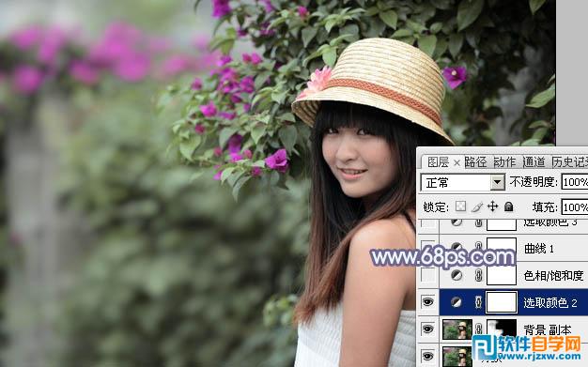Click the 选取颜色 2 adjustment icon
This screenshot has height=367, width=588.
click(x=456, y=302)
